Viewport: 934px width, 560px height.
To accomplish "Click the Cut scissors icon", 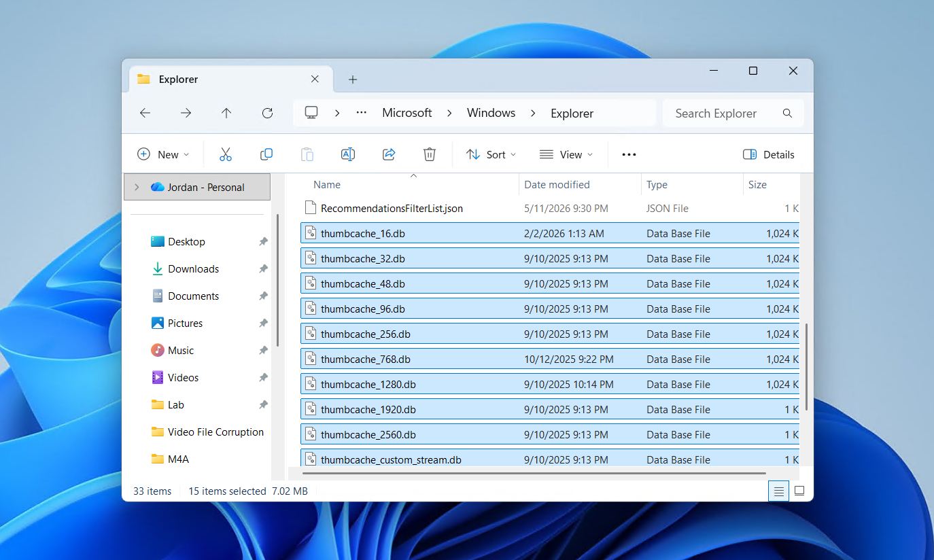I will (226, 154).
